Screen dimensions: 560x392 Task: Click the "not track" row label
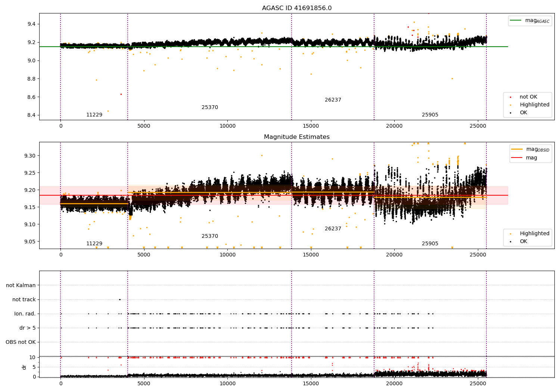pyautogui.click(x=24, y=299)
